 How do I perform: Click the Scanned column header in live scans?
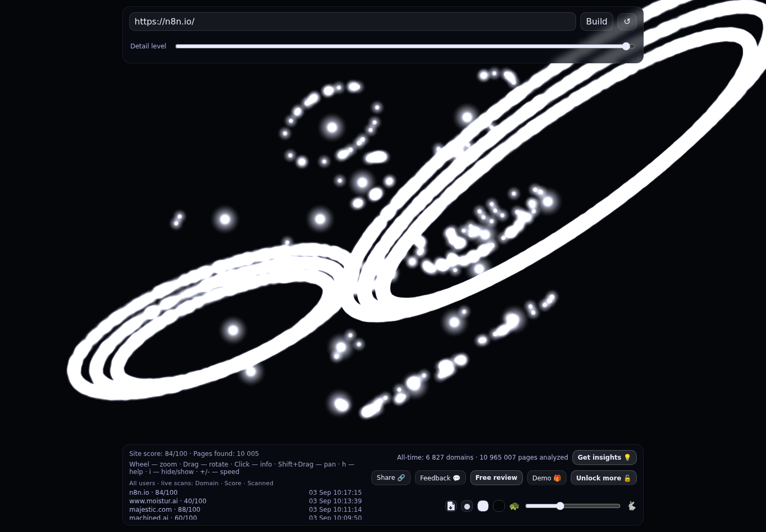(260, 483)
